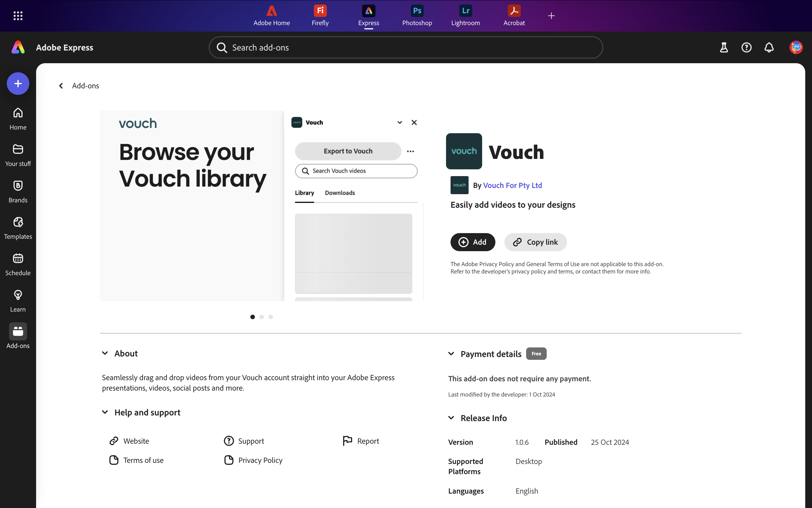This screenshot has width=812, height=508.
Task: Open Brands in sidebar
Action: coord(18,191)
